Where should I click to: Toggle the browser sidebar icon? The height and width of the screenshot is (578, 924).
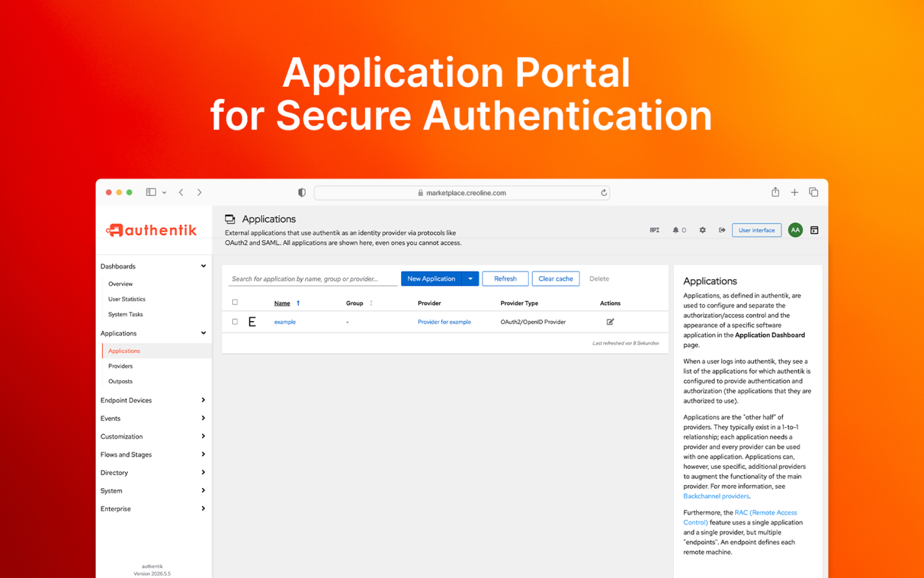[x=151, y=192]
